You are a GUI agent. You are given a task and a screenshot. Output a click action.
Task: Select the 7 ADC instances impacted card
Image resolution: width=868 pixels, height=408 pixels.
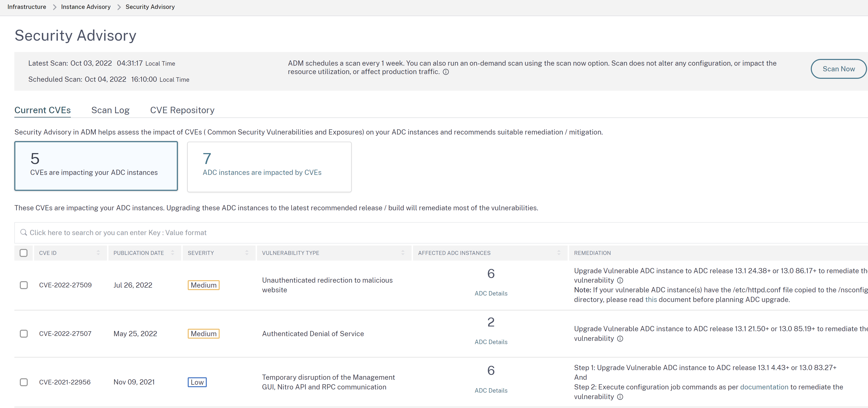click(269, 167)
